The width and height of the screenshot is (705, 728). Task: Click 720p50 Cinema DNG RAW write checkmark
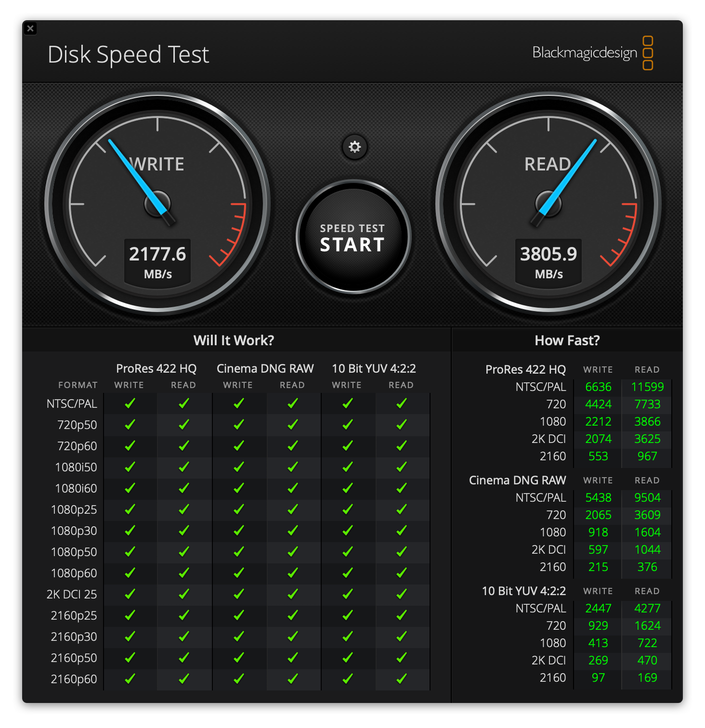(239, 425)
